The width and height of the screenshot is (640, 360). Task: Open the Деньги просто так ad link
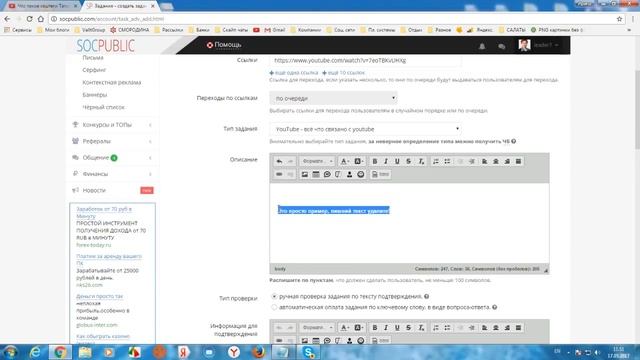pos(99,296)
